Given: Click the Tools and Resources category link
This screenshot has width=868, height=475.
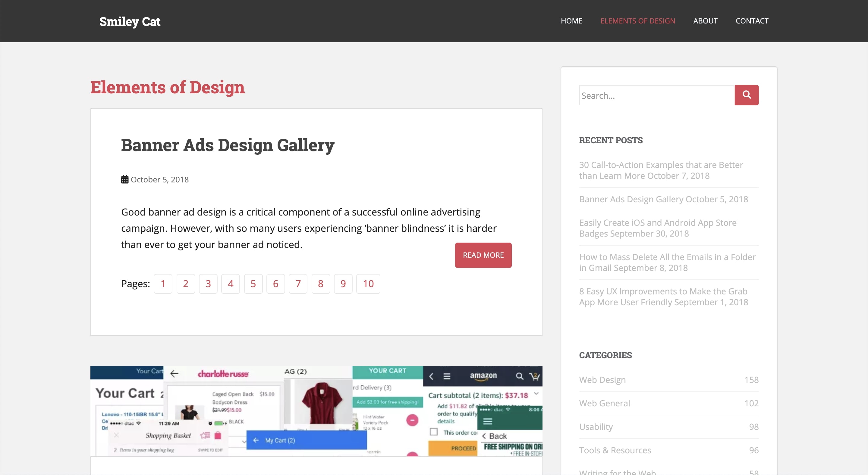Looking at the screenshot, I should (615, 450).
